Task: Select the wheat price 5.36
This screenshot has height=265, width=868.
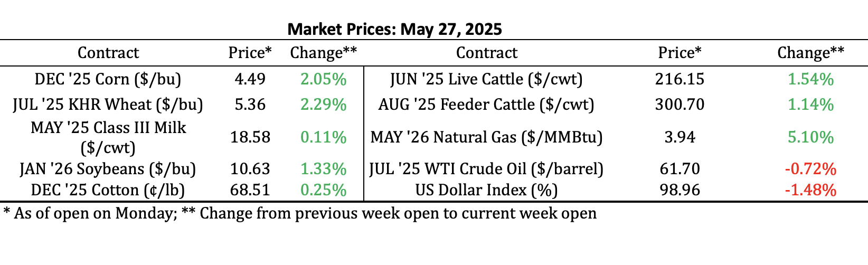Action: (250, 105)
